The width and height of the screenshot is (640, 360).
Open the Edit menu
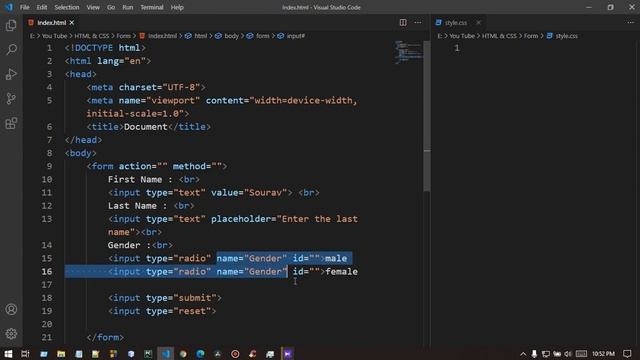coord(42,7)
